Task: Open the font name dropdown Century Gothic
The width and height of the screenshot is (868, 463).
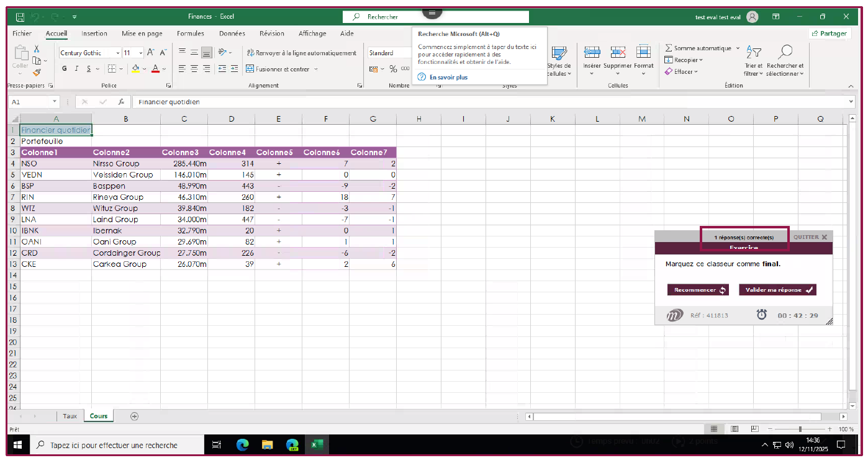Action: 118,53
